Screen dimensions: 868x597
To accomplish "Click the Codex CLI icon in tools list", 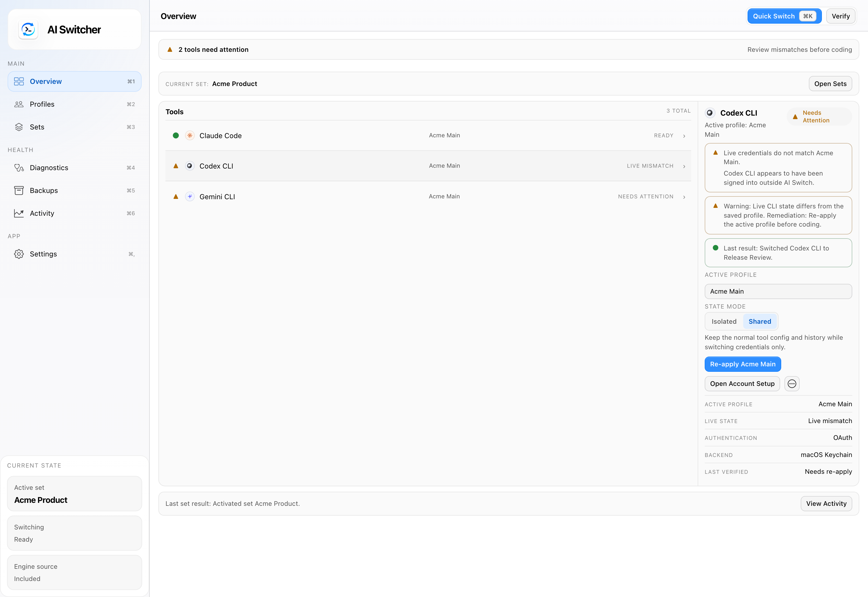I will pyautogui.click(x=190, y=166).
